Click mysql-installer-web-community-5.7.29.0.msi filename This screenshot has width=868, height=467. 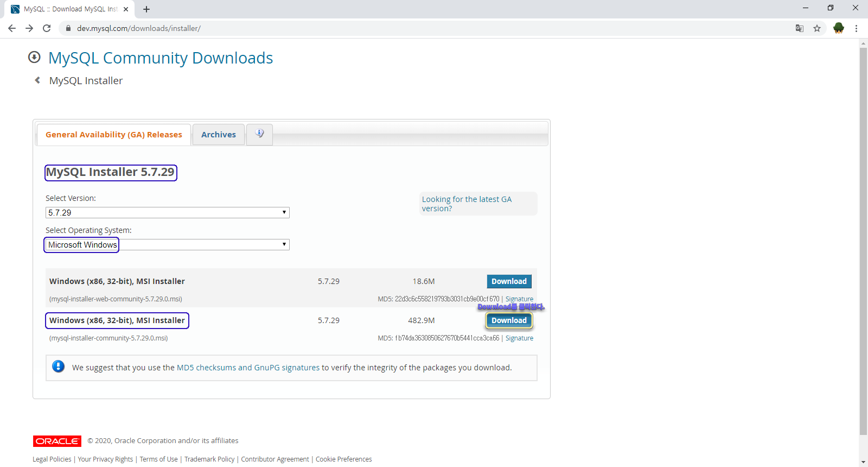tap(116, 299)
